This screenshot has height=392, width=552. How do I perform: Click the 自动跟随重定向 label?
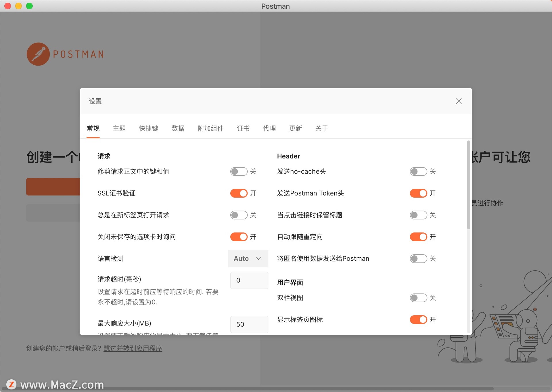pos(300,237)
